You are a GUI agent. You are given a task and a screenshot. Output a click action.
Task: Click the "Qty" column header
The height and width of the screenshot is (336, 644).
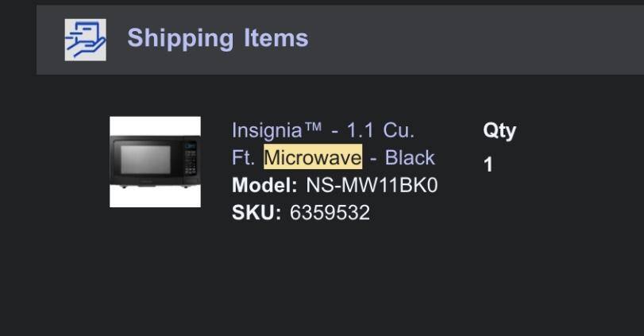point(499,130)
